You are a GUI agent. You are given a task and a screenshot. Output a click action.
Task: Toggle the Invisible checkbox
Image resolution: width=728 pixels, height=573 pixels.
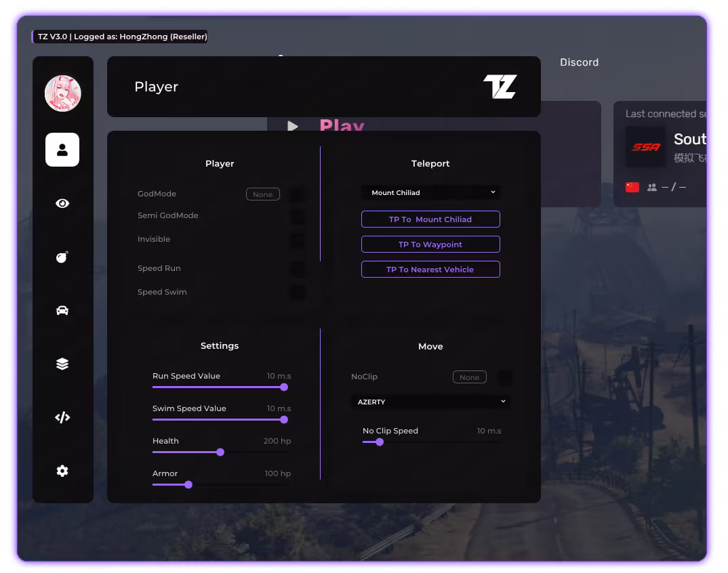pos(297,240)
